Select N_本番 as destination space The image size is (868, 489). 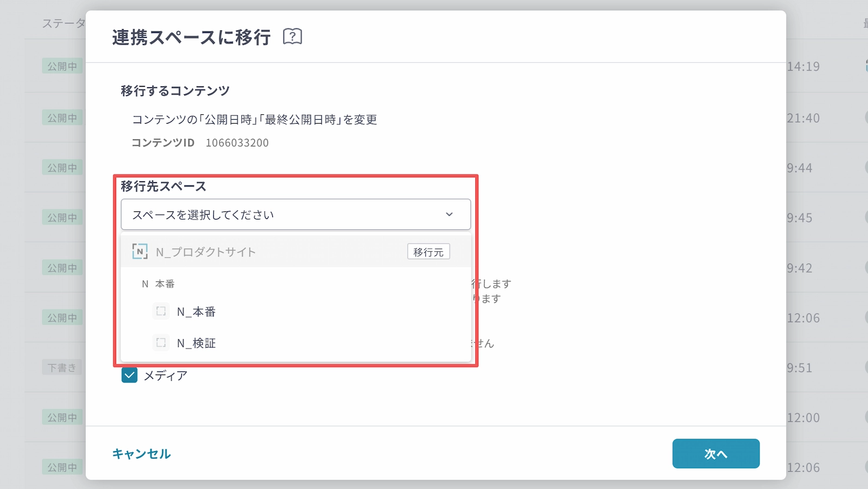tap(196, 312)
